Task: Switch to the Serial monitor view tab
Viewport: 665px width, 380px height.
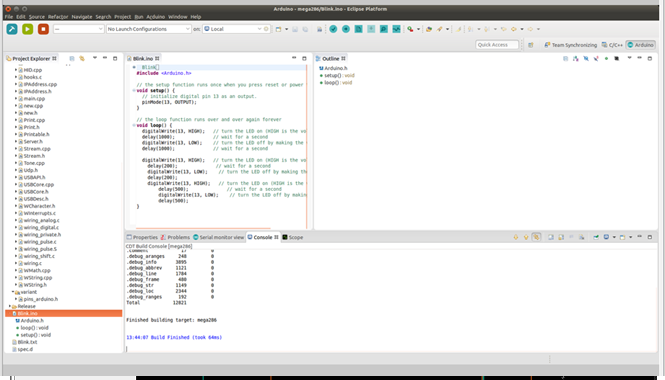Action: [218, 237]
